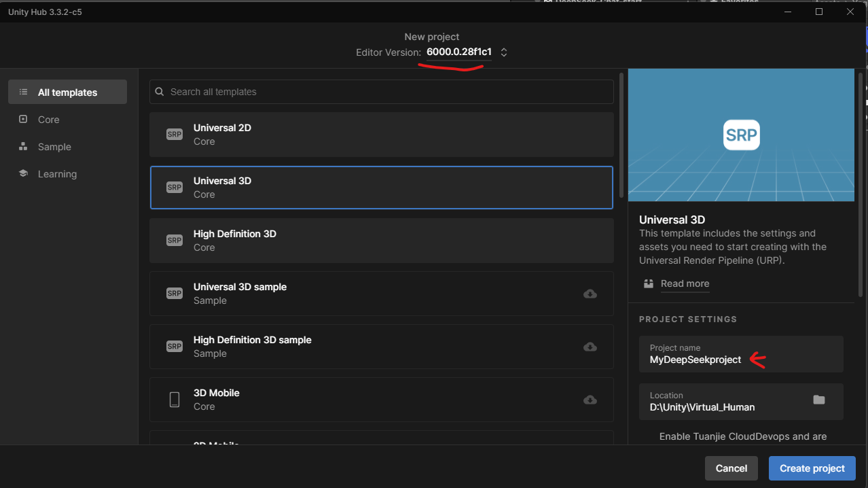Select the Universal 3D sample template
The image size is (868, 488).
(381, 294)
